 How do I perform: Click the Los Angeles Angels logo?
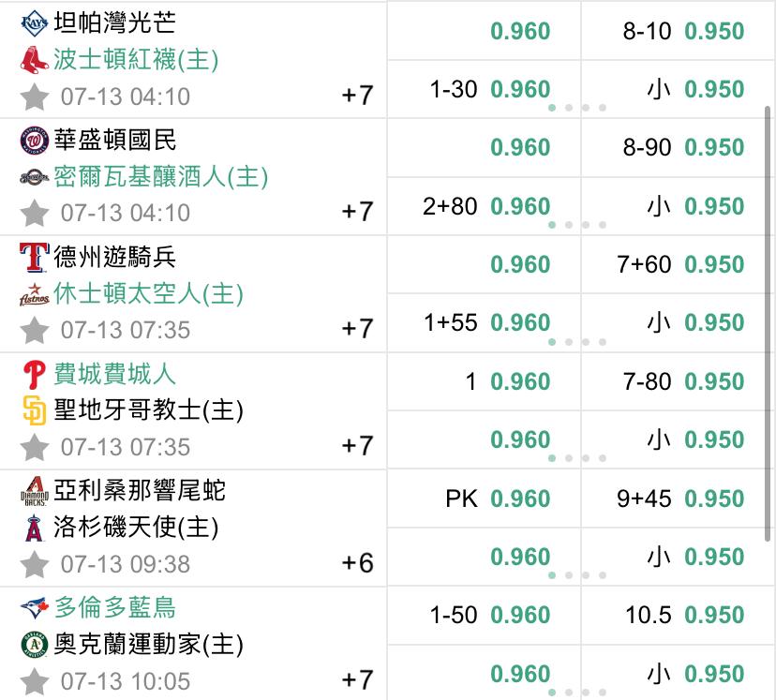click(x=35, y=528)
